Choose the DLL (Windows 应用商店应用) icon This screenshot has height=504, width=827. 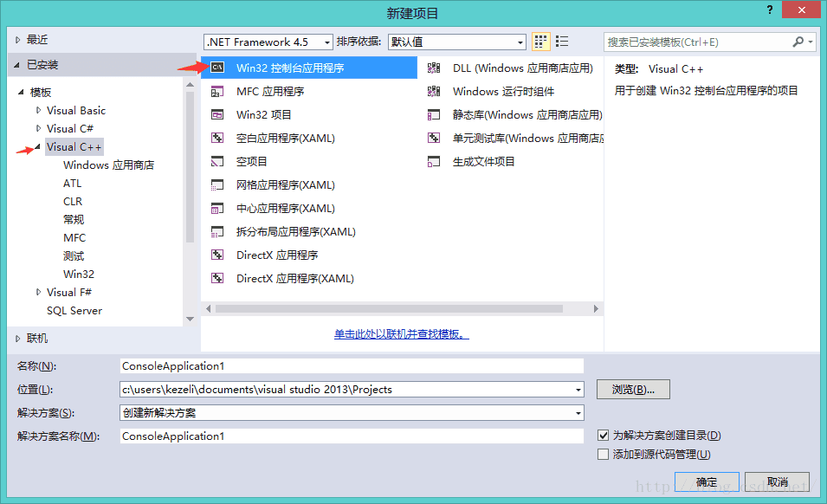click(x=434, y=68)
